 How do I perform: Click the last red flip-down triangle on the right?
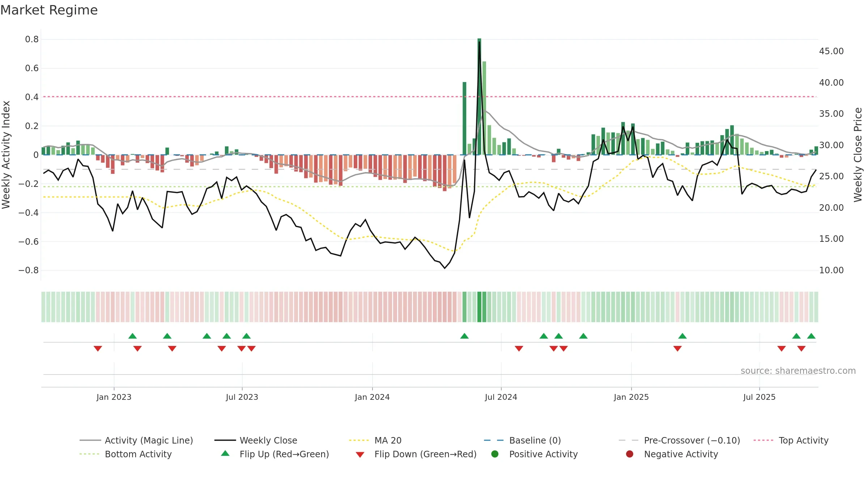pyautogui.click(x=801, y=348)
